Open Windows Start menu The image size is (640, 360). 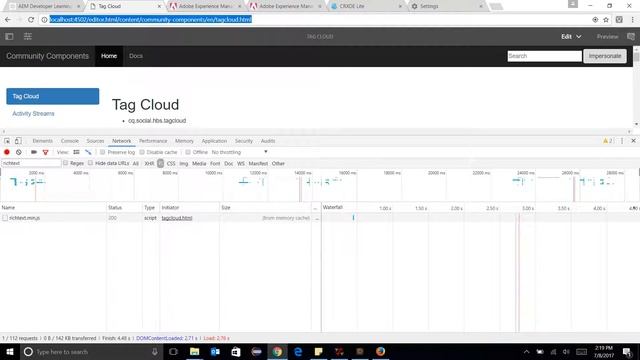pyautogui.click(x=9, y=351)
